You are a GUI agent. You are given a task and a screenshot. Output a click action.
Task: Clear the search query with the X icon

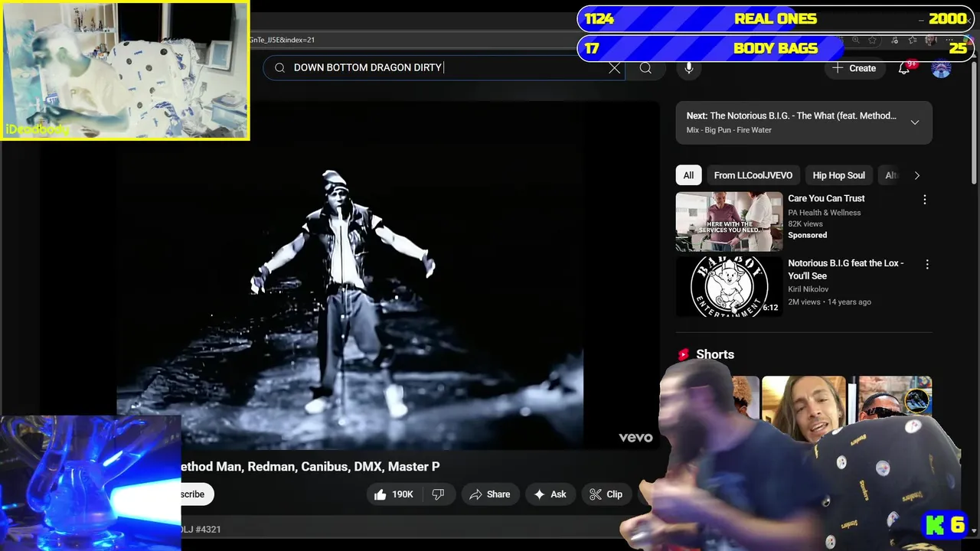click(614, 68)
